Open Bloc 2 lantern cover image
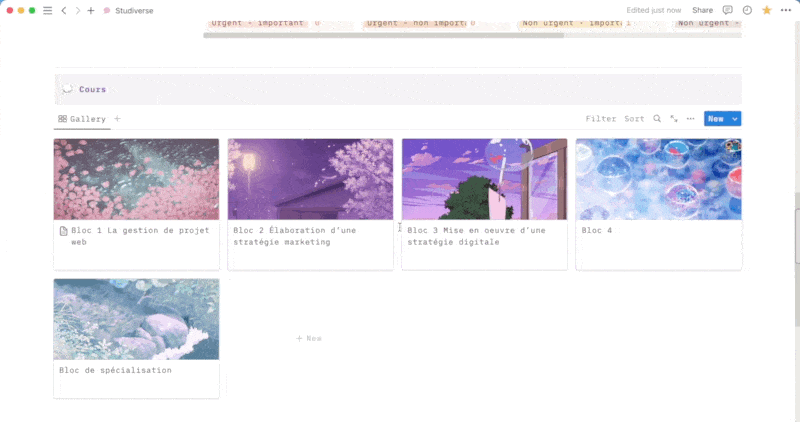The height and width of the screenshot is (422, 800). click(310, 179)
